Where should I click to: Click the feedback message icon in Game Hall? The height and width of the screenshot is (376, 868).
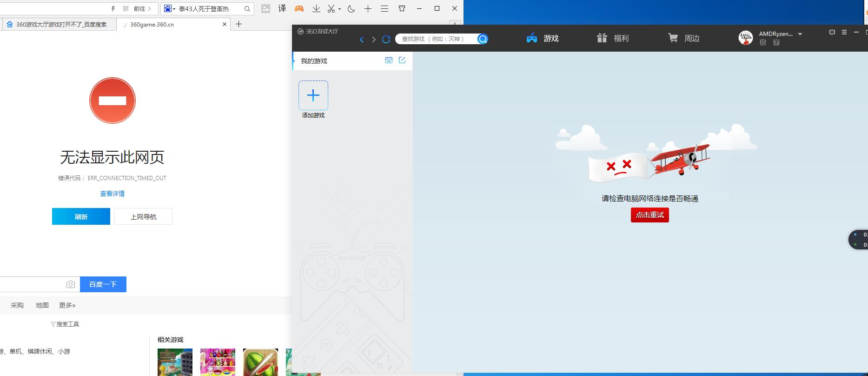[832, 33]
